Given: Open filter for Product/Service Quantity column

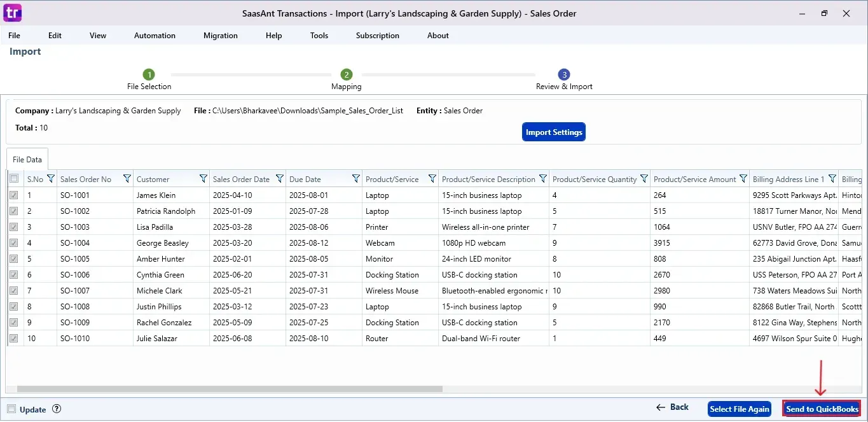Looking at the screenshot, I should 644,179.
